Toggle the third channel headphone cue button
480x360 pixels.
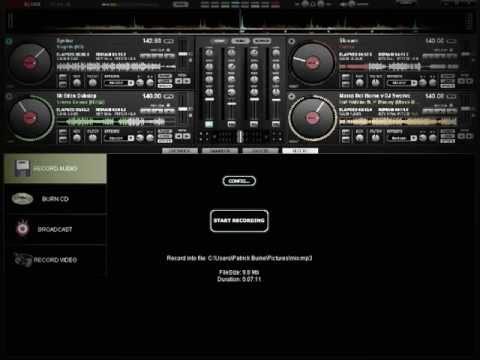pos(254,124)
